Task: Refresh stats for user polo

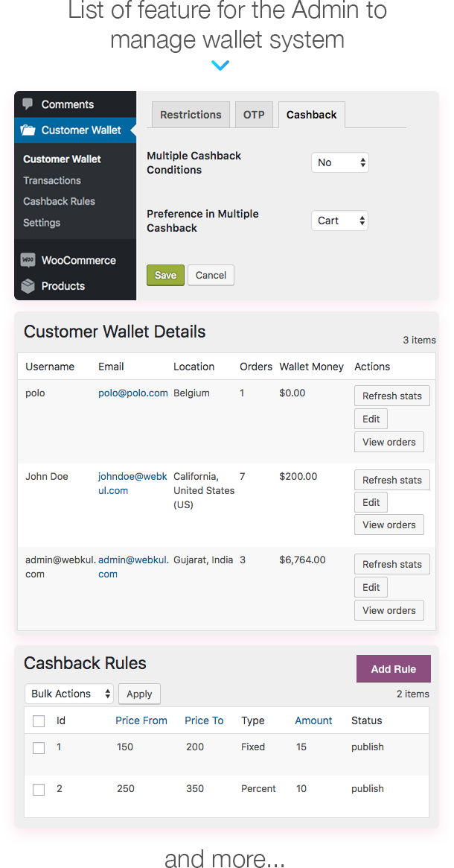Action: click(x=392, y=396)
